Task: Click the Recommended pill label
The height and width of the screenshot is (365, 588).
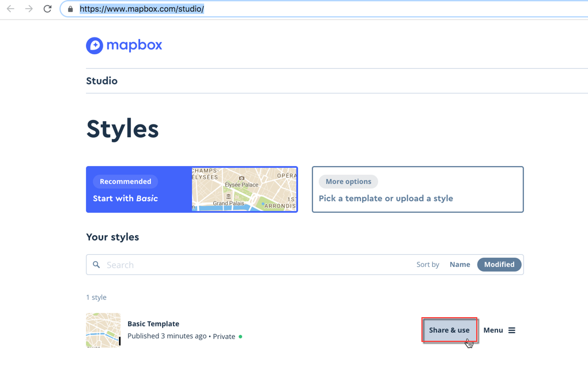Action: pos(126,182)
